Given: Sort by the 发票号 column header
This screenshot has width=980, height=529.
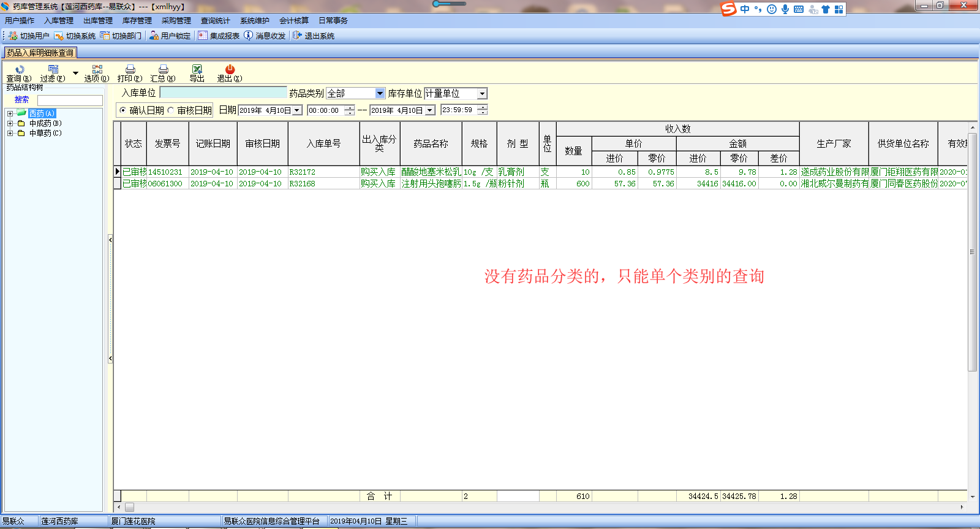Looking at the screenshot, I should [x=168, y=143].
